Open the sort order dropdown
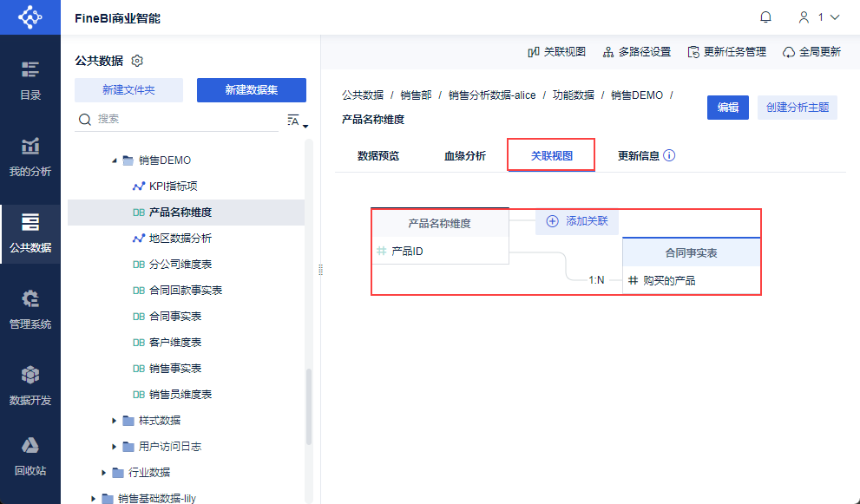Image resolution: width=860 pixels, height=504 pixels. [298, 121]
